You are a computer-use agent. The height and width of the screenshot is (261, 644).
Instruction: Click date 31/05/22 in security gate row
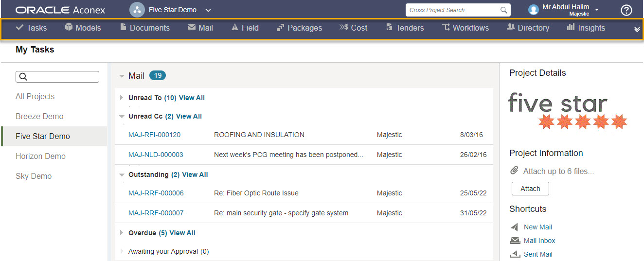tap(473, 213)
